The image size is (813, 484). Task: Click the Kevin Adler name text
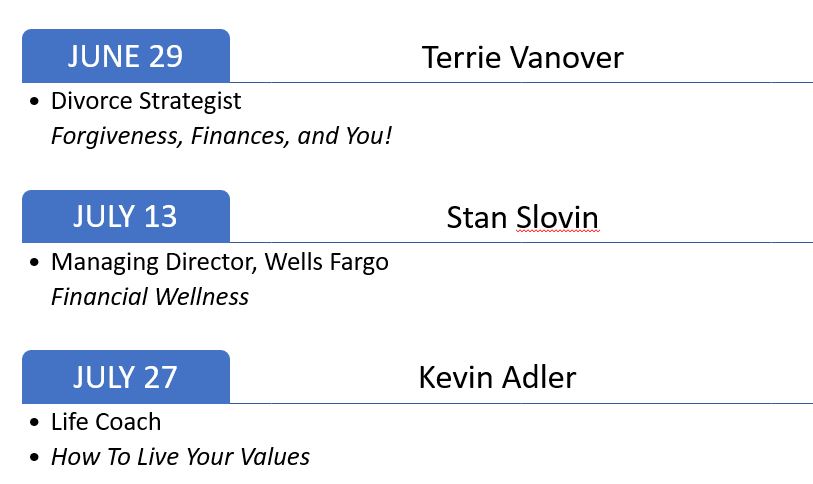coord(497,377)
